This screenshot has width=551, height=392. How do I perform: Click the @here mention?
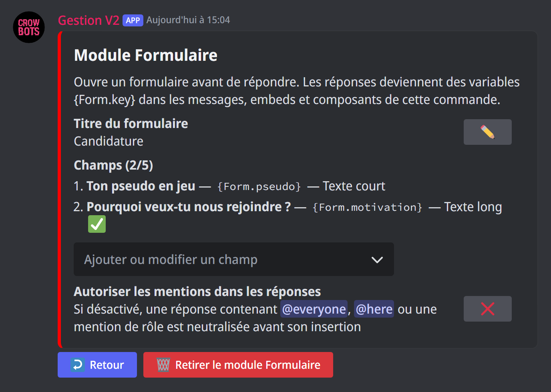point(374,309)
